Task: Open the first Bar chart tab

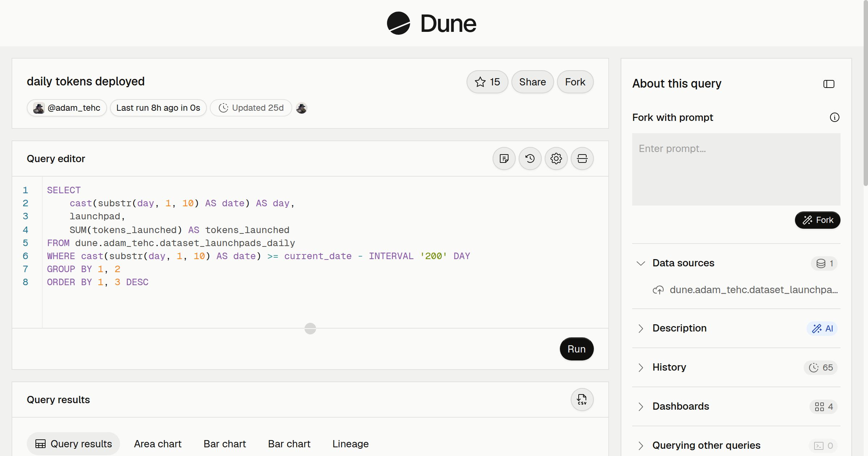Action: 225,444
